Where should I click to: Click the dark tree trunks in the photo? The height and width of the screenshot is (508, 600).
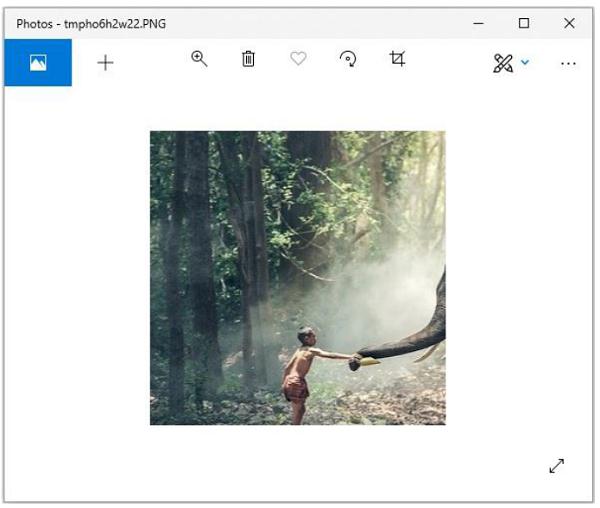click(x=190, y=250)
